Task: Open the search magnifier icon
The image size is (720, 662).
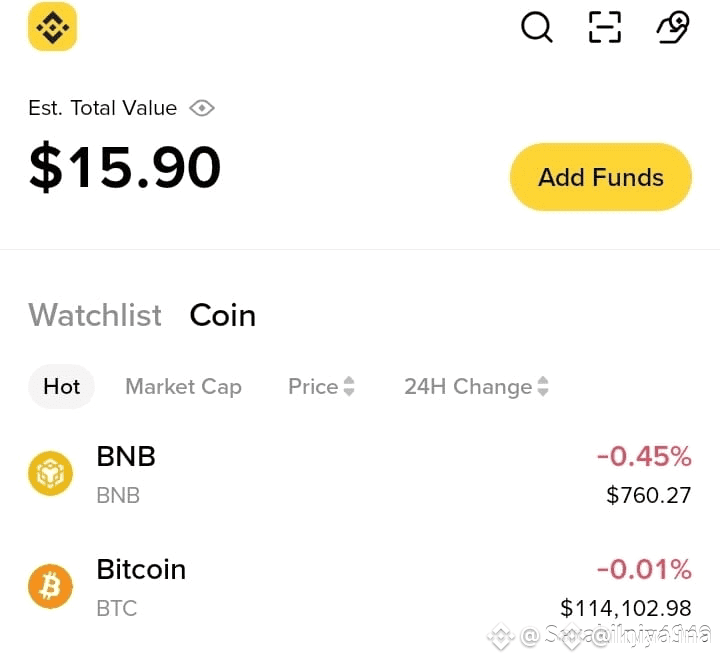Action: tap(536, 27)
